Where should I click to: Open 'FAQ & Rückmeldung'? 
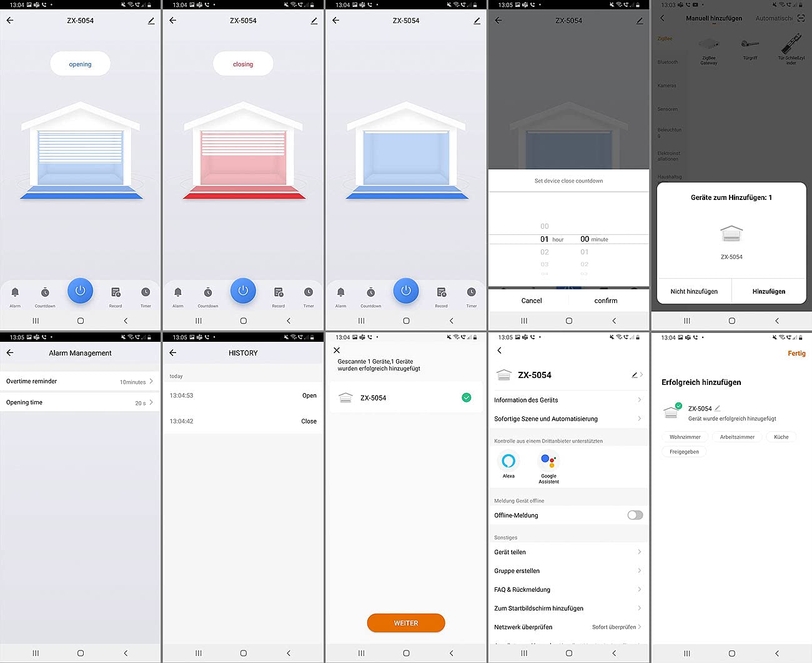[568, 590]
